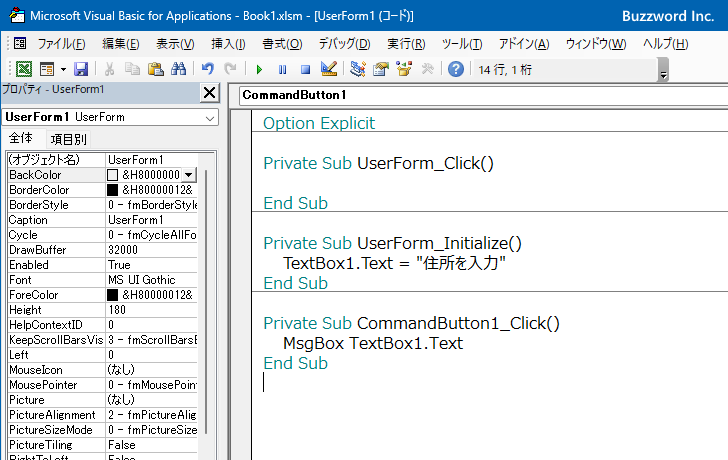Open the Toolbox icon

point(427,69)
